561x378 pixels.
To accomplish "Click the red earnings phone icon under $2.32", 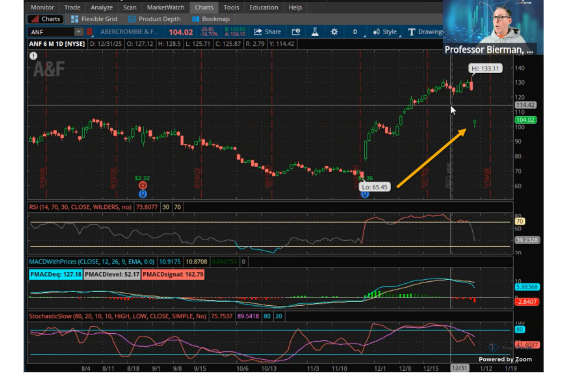I will tap(142, 185).
